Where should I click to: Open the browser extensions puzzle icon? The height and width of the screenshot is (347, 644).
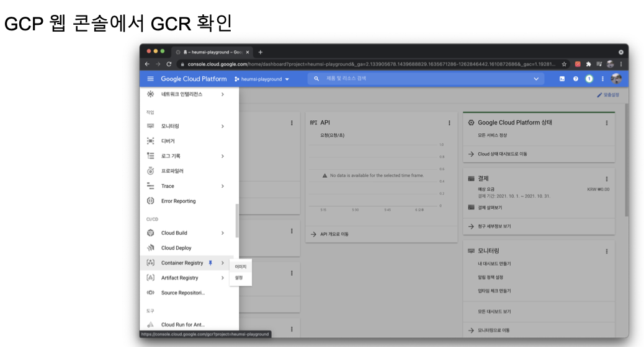click(589, 64)
